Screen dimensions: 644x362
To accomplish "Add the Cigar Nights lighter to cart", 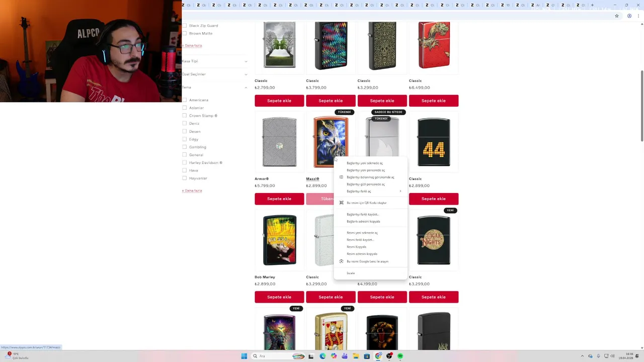I will pyautogui.click(x=434, y=297).
